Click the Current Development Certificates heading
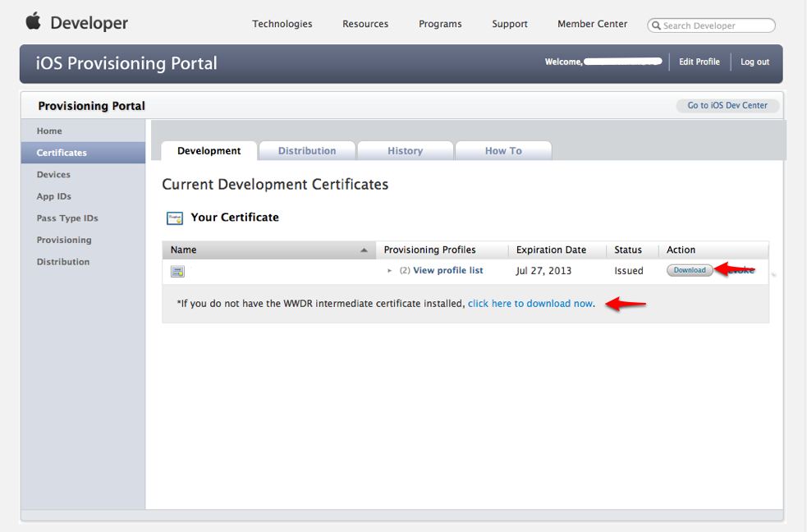This screenshot has width=807, height=532. coord(275,184)
